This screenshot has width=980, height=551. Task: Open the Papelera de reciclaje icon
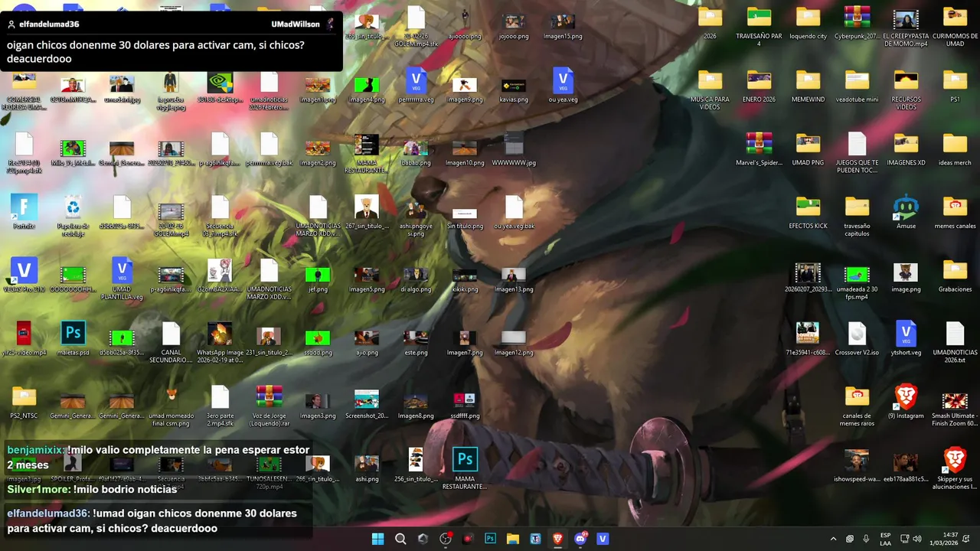73,212
